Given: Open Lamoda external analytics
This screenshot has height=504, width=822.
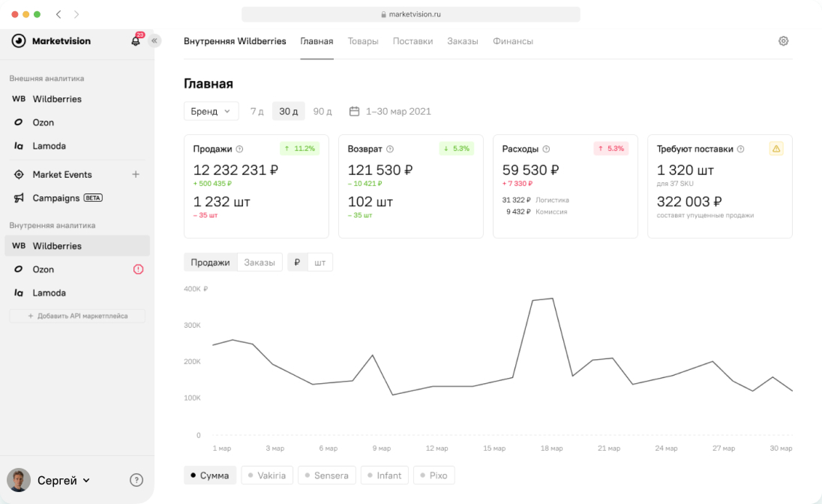Looking at the screenshot, I should (x=49, y=146).
